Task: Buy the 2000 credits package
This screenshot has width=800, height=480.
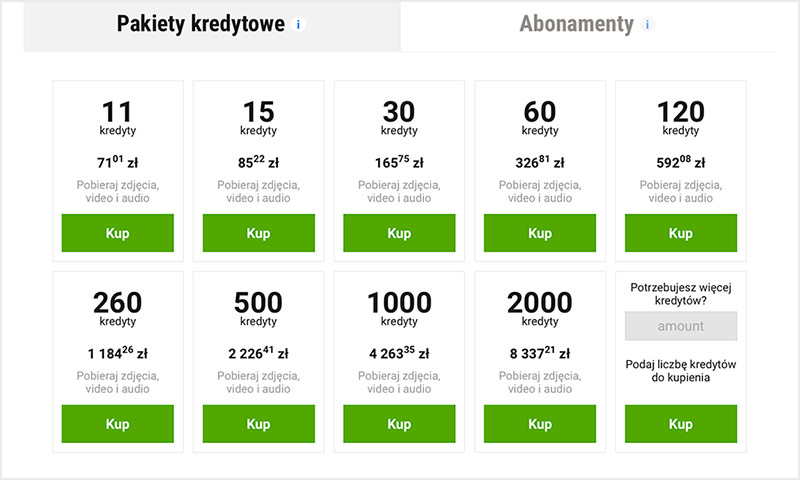Action: pos(540,424)
